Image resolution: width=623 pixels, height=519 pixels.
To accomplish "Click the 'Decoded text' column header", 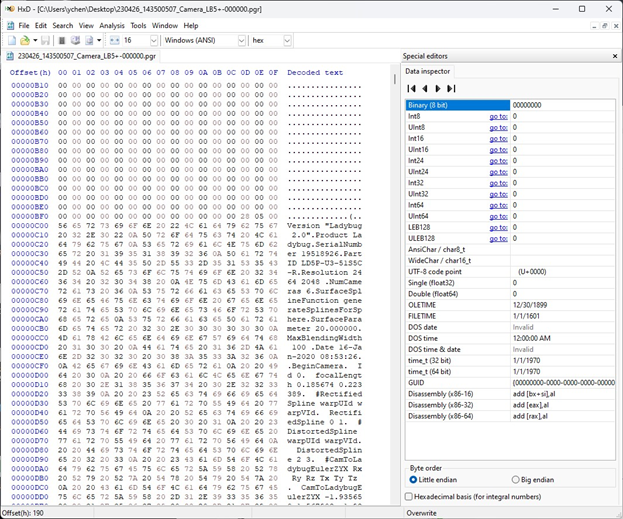I will pos(315,73).
